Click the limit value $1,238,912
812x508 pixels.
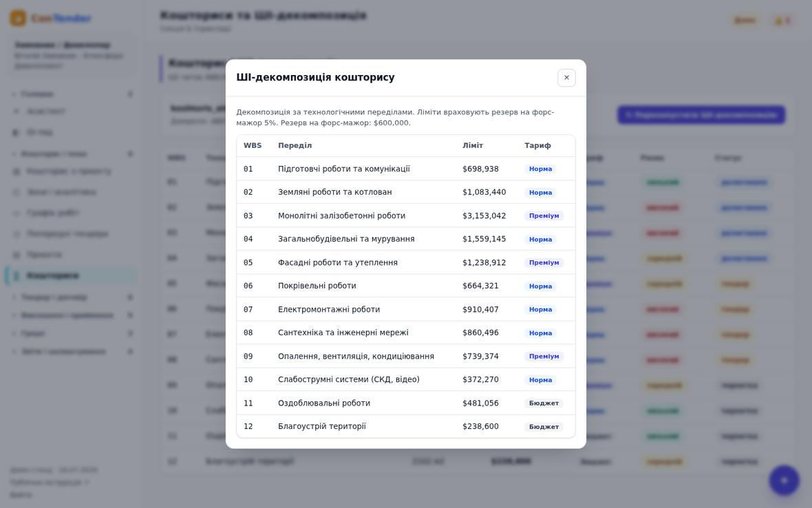484,262
